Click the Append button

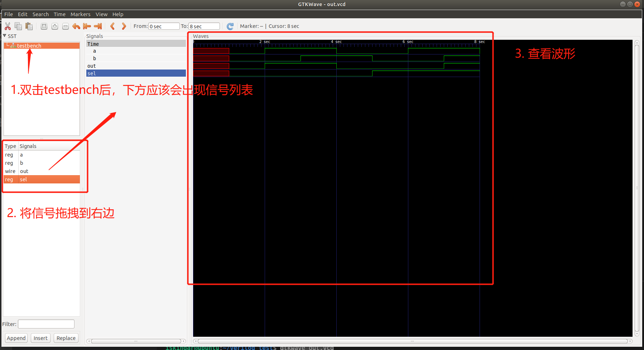click(16, 338)
